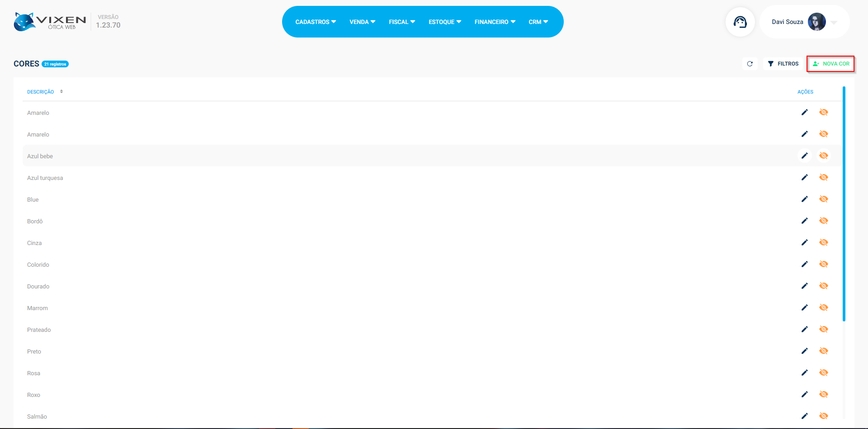868x429 pixels.
Task: Open edit for Prateado color
Action: pos(804,329)
